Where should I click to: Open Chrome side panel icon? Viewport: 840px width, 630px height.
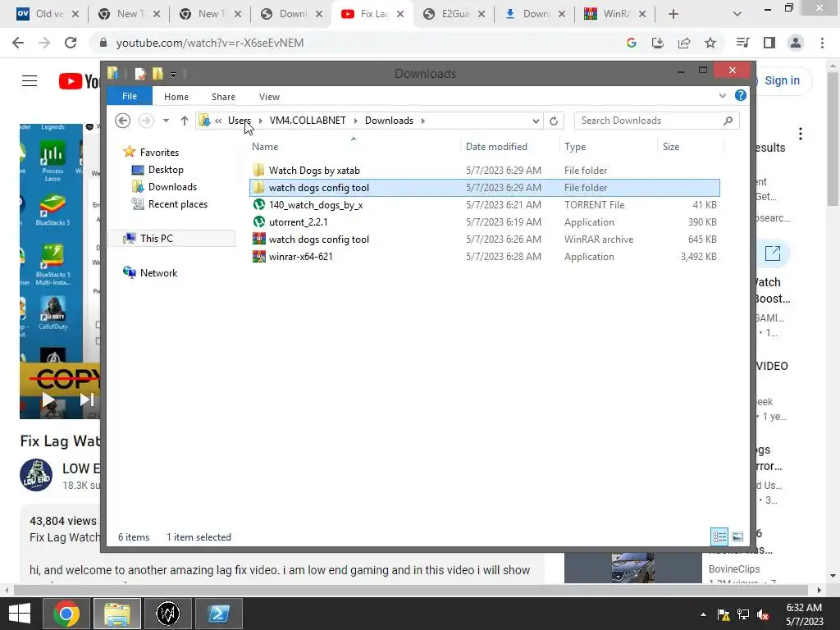click(x=769, y=43)
